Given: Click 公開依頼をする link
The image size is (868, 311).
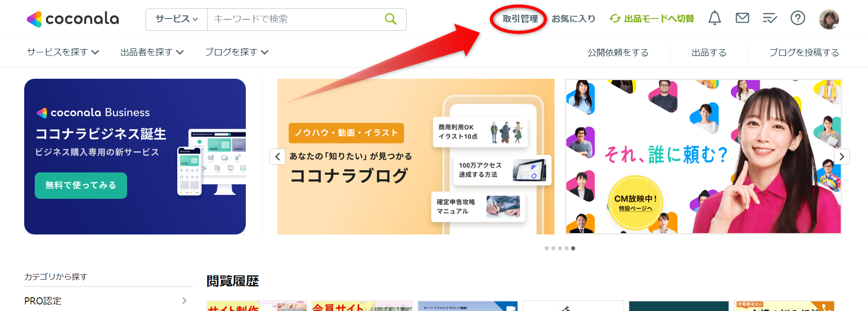Looking at the screenshot, I should coord(618,52).
